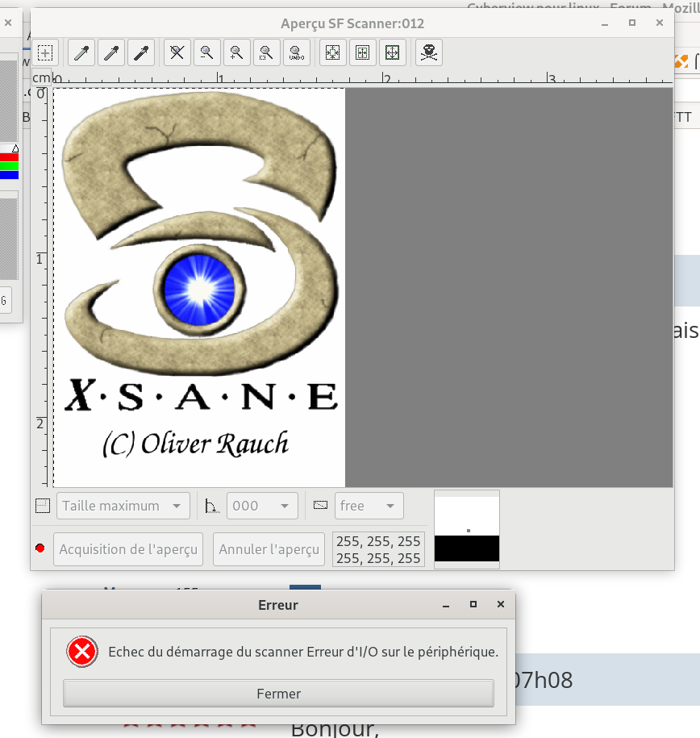
Task: Open the 000 rotation dropdown
Action: (262, 506)
